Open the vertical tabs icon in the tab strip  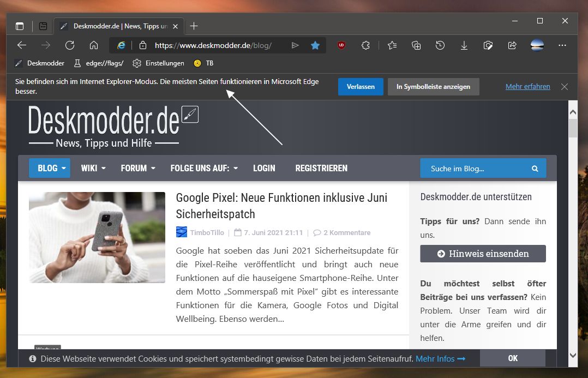(20, 26)
